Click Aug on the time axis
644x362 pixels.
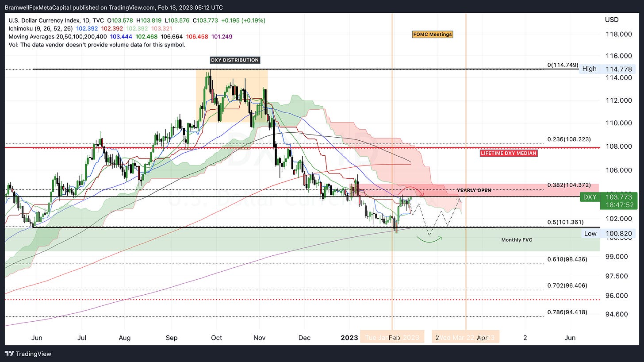(125, 338)
